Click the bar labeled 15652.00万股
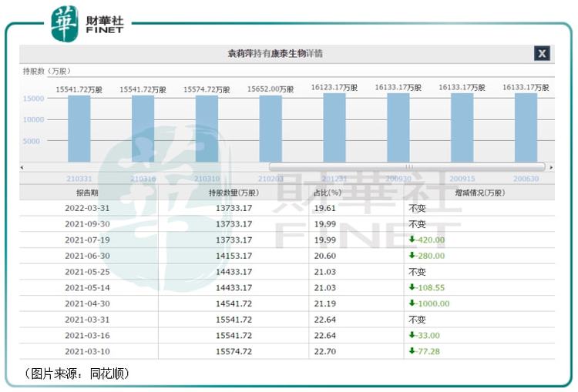578x392 pixels. coord(271,129)
